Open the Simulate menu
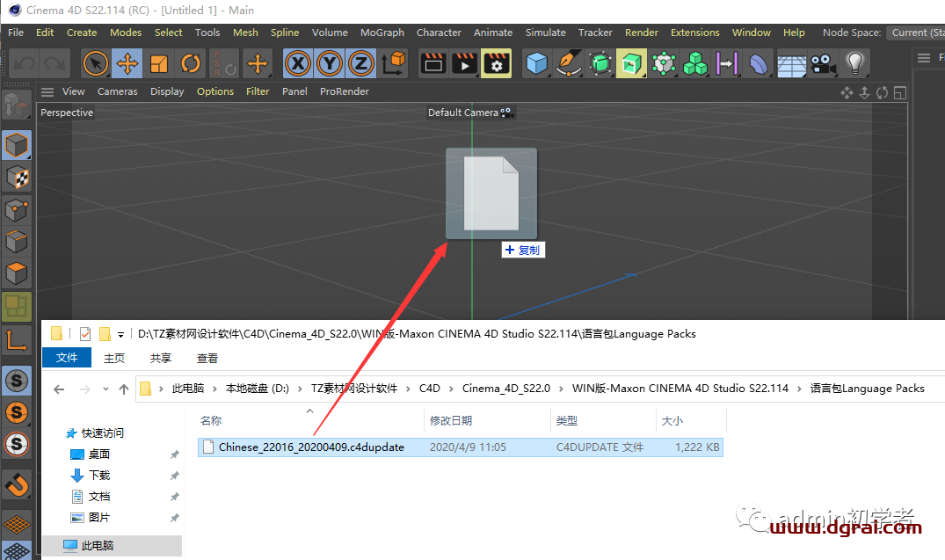Viewport: 945px width, 560px height. pos(545,33)
